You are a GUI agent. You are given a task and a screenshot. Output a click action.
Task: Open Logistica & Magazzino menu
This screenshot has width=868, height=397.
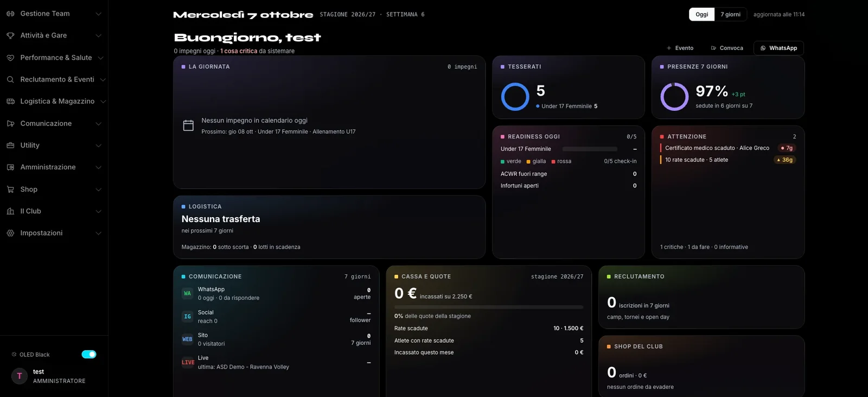pos(54,101)
